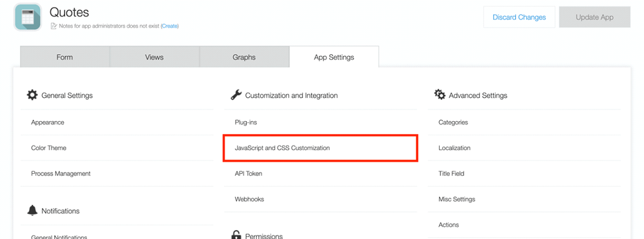Open Process Management settings
Screen dimensions: 644x239
click(x=117, y=173)
